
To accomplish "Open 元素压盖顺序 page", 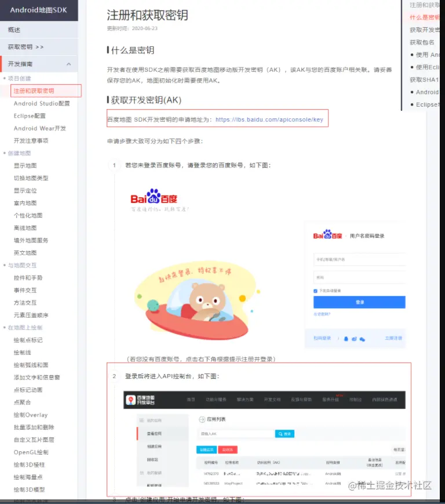I will (31, 316).
